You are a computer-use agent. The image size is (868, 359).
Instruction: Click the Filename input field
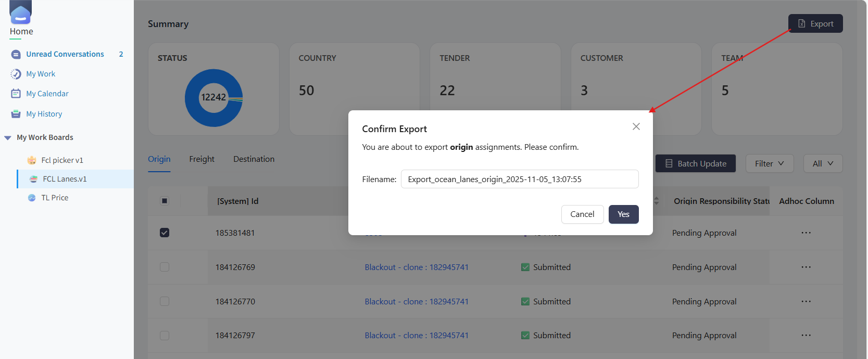click(x=520, y=179)
